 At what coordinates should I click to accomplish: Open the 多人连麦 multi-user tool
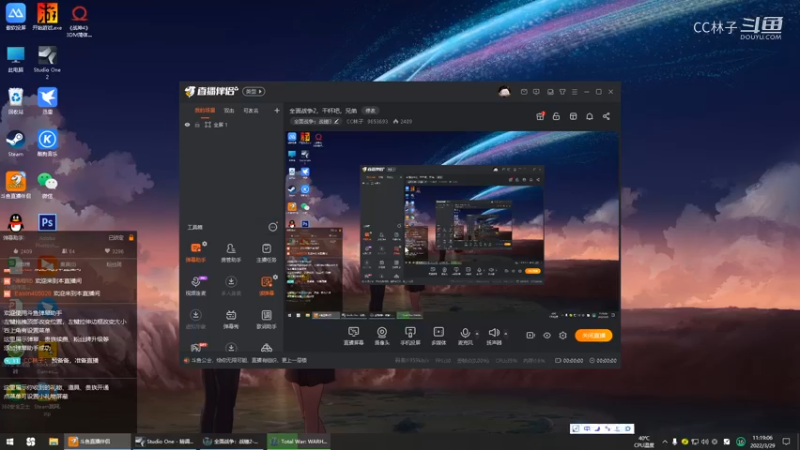point(231,286)
